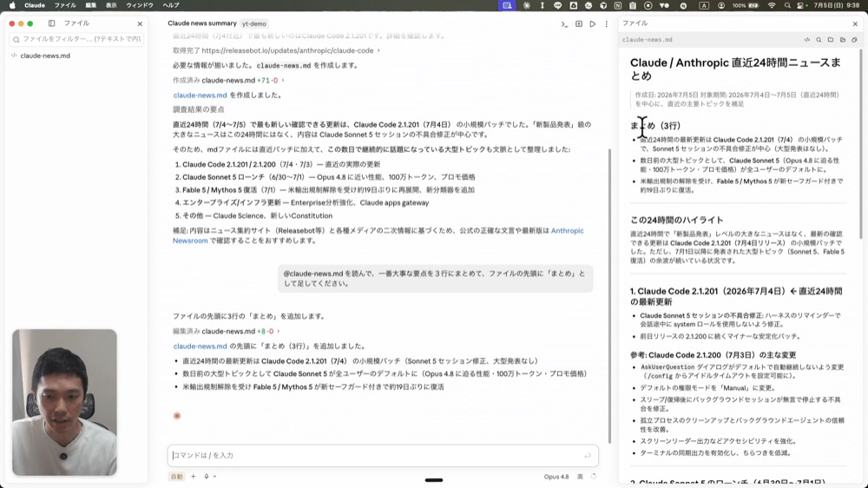
Task: Focus the file filter search field
Action: pyautogui.click(x=76, y=39)
